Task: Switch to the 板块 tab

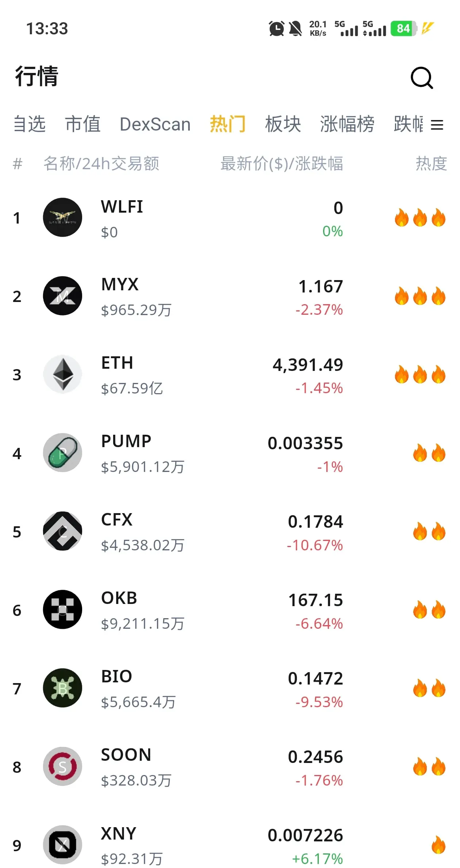Action: coord(283,124)
